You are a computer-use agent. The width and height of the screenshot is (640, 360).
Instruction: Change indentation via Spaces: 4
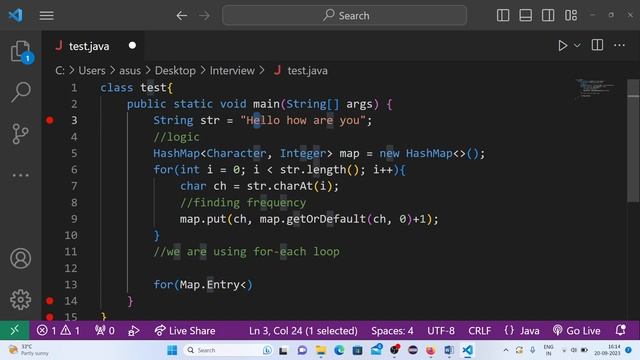tap(392, 331)
